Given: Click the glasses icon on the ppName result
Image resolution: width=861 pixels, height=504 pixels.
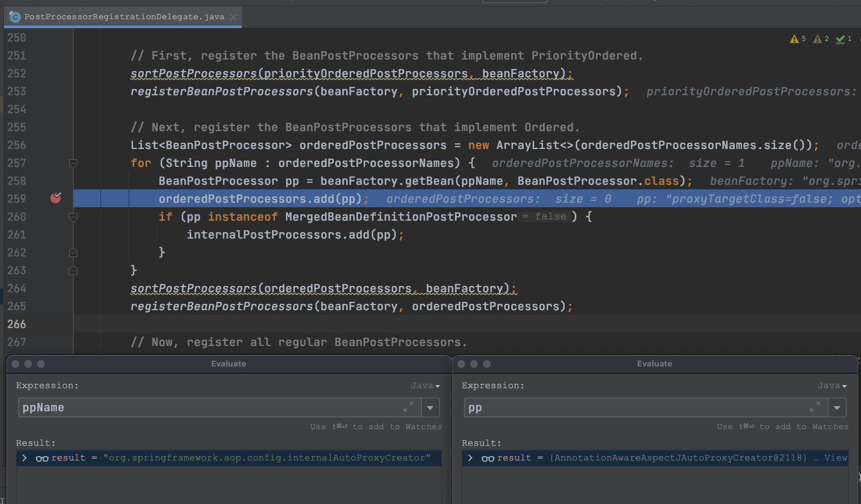Looking at the screenshot, I should click(42, 458).
